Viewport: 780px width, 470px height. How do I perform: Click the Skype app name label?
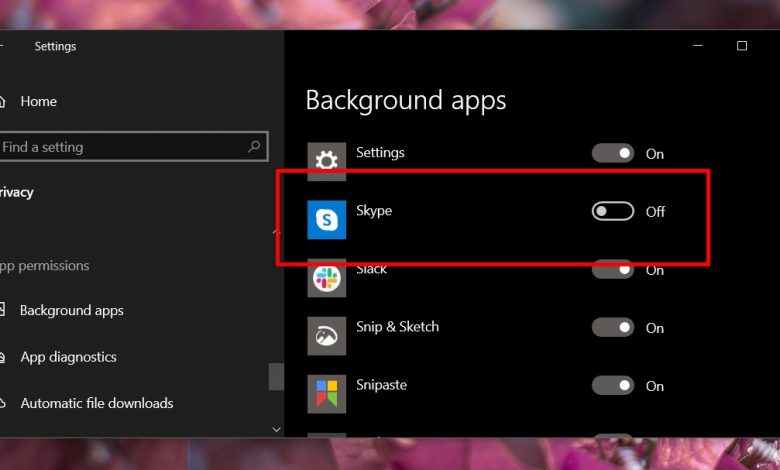point(374,211)
